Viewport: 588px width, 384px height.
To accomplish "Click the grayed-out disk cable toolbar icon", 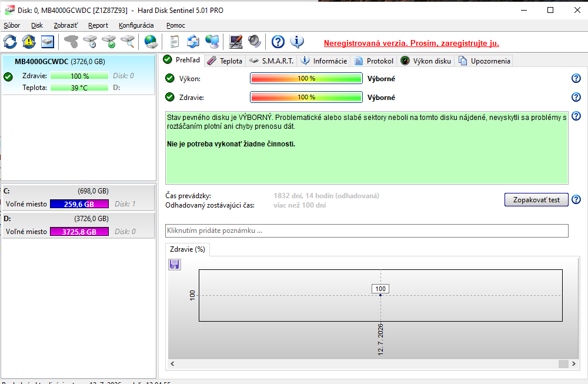I will (71, 42).
